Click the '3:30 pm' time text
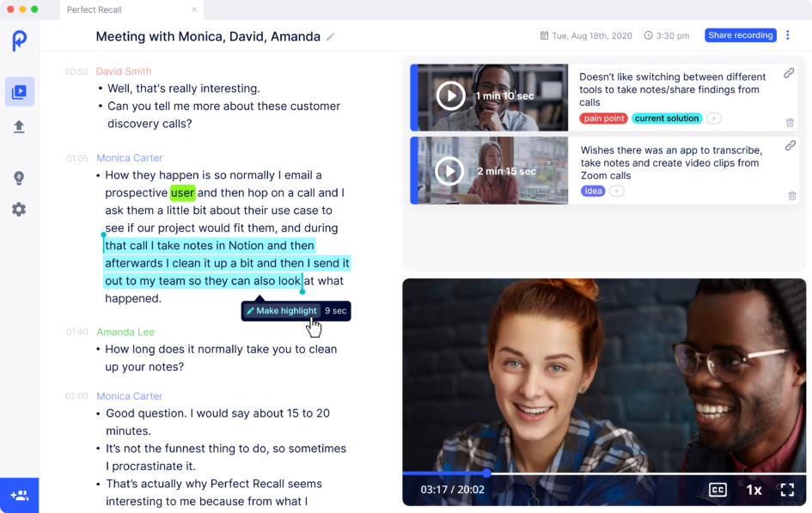 [673, 36]
